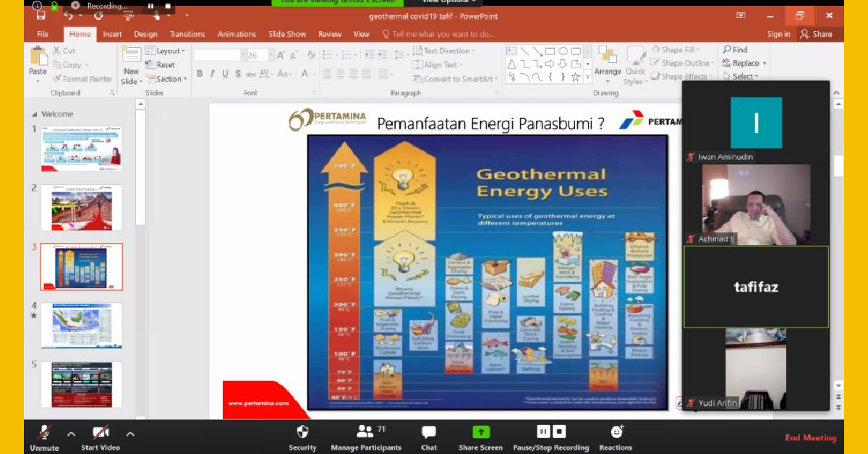Select the Italic icon
Viewport: 868px width, 454px height.
[213, 74]
